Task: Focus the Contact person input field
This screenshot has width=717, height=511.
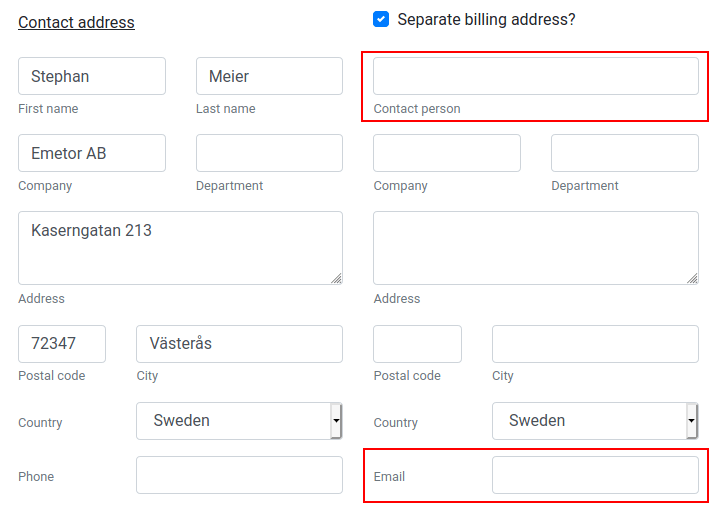Action: (x=535, y=76)
